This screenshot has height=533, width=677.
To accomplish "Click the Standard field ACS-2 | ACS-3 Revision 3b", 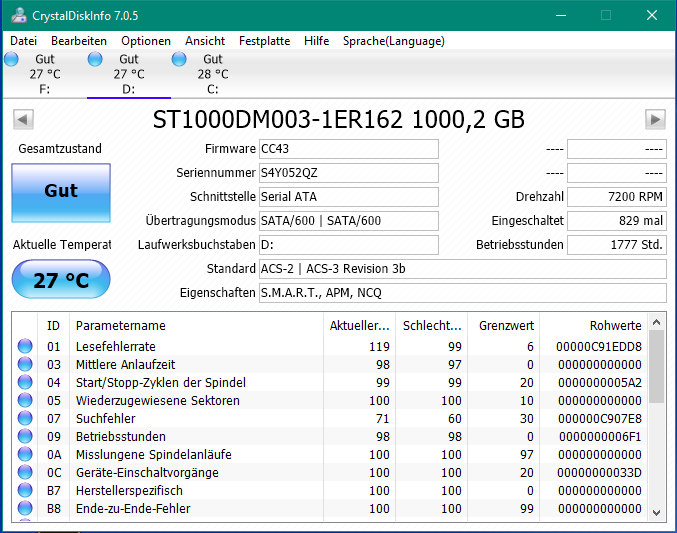I will (x=463, y=269).
